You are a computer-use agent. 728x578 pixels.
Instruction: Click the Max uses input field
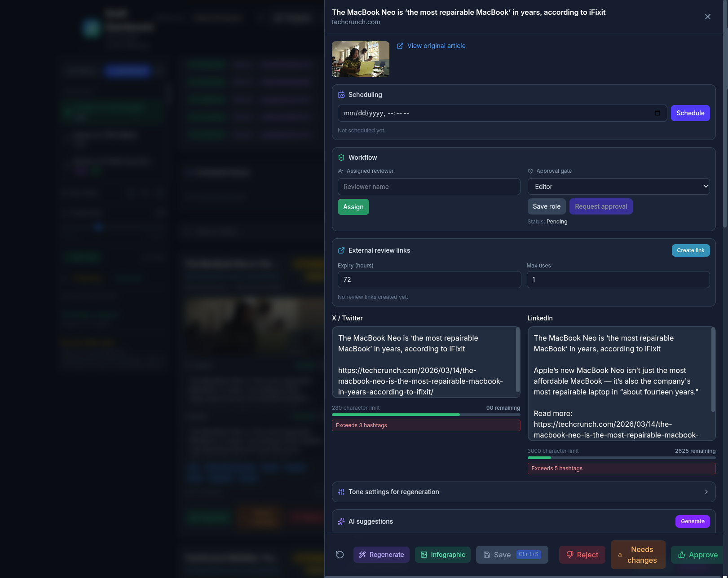tap(618, 279)
